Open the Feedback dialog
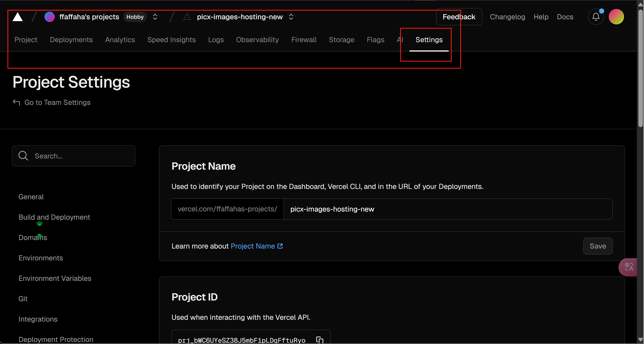The width and height of the screenshot is (644, 344). click(x=459, y=17)
